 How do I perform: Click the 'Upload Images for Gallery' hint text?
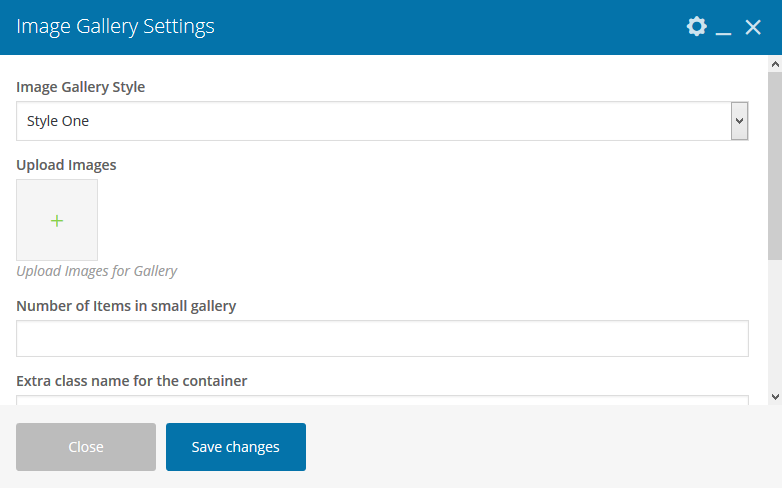[96, 271]
